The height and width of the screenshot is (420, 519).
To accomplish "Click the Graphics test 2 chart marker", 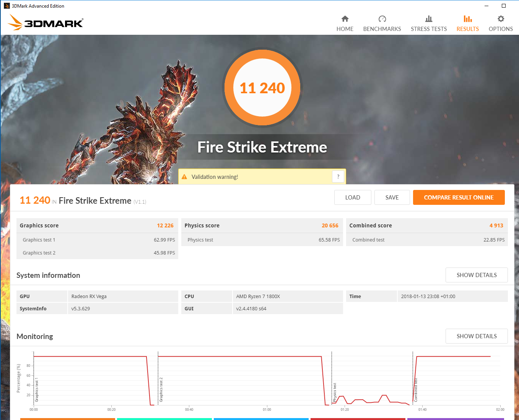I will [x=161, y=389].
